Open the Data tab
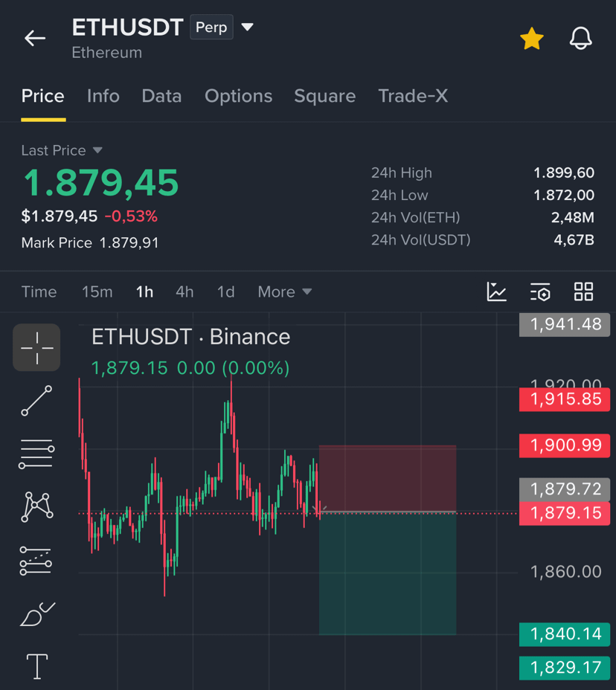This screenshot has width=616, height=690. tap(161, 96)
